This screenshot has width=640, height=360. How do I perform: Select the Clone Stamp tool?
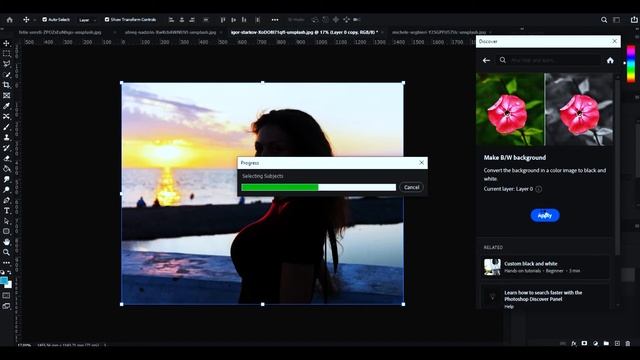(7, 138)
